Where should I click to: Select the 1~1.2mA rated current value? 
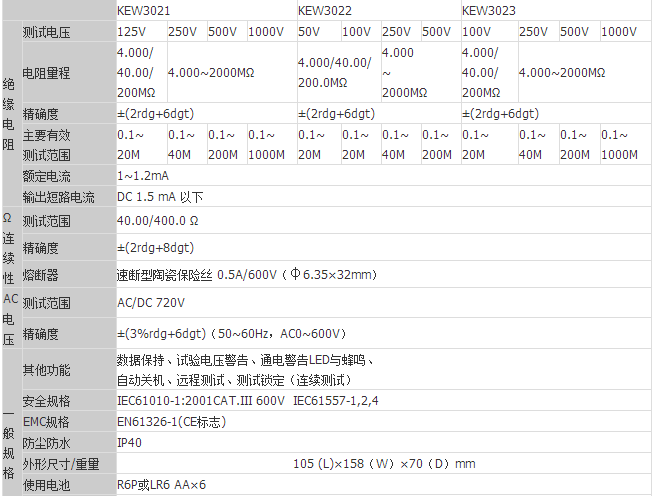pos(143,176)
